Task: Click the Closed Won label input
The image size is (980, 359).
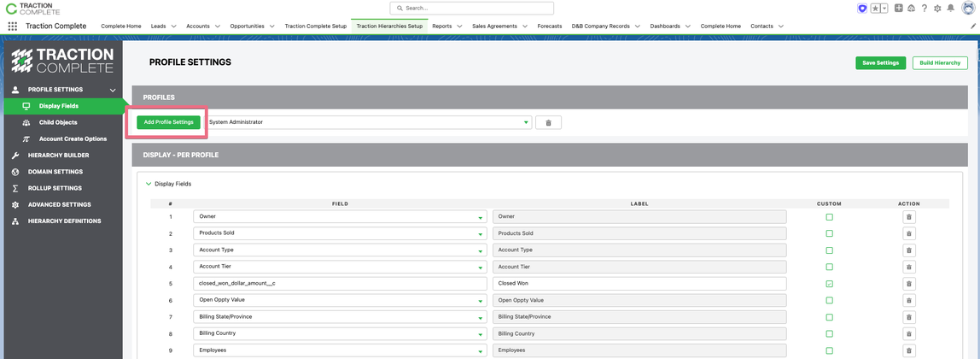Action: pos(639,283)
